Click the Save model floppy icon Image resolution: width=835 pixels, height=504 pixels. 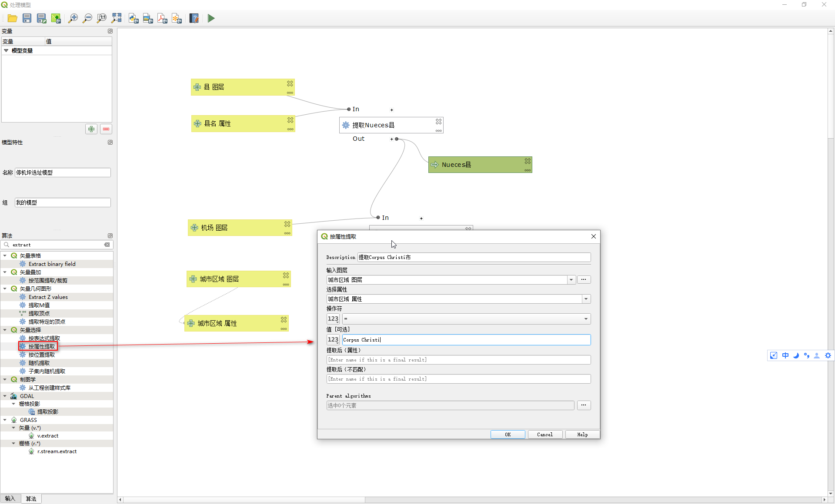tap(27, 18)
